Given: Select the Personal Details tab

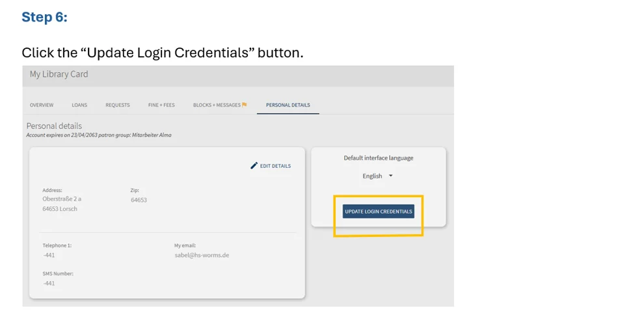Looking at the screenshot, I should [x=288, y=105].
